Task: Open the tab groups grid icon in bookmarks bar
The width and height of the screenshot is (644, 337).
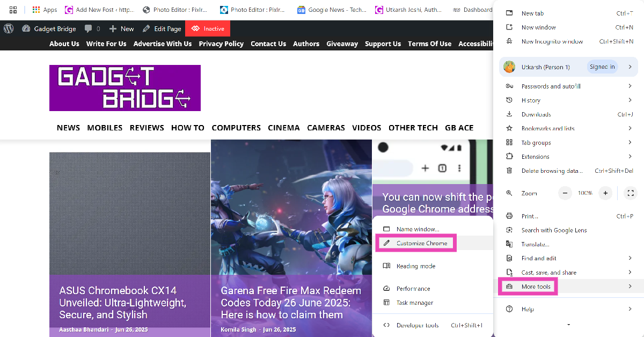Action: pyautogui.click(x=13, y=10)
